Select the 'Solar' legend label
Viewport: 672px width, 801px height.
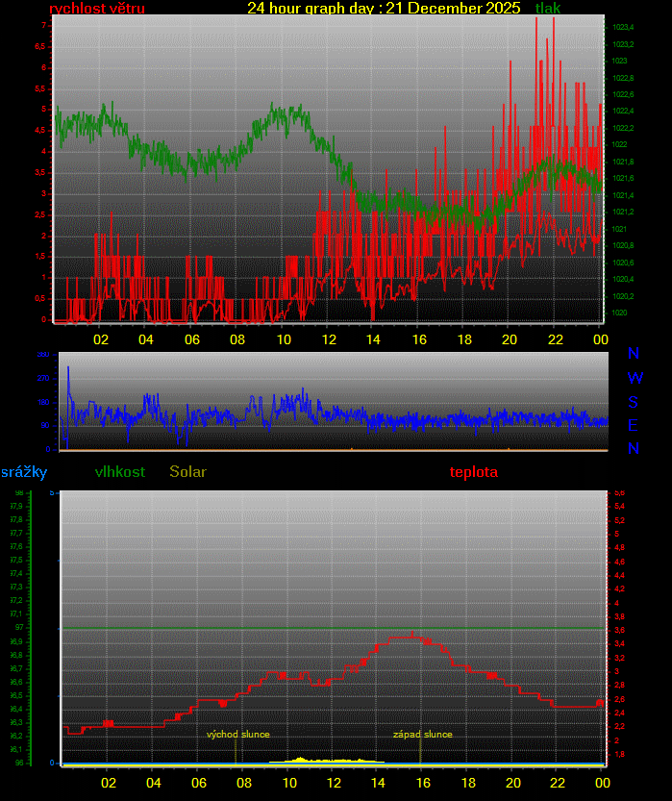(x=187, y=472)
